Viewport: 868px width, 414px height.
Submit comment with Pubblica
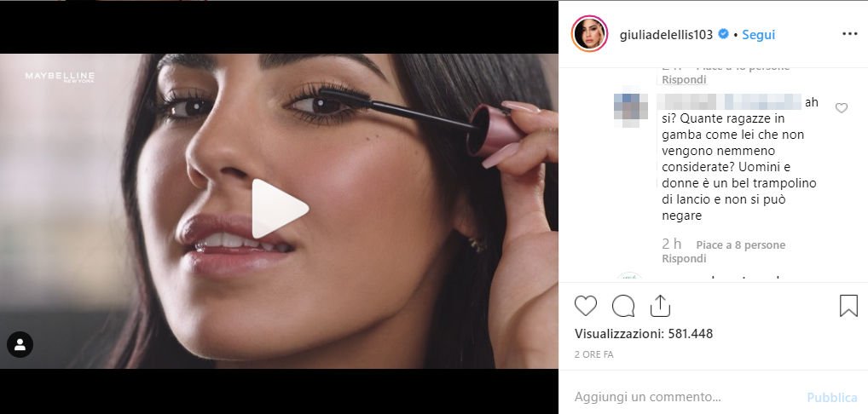click(x=832, y=398)
